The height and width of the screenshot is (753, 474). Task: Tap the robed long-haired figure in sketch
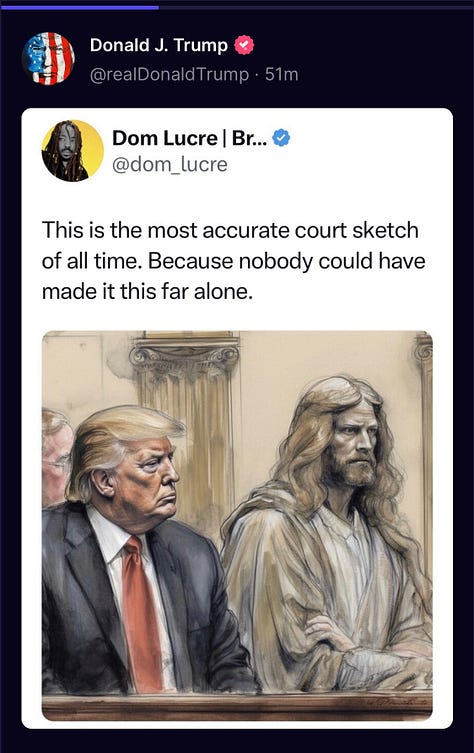pos(327,533)
